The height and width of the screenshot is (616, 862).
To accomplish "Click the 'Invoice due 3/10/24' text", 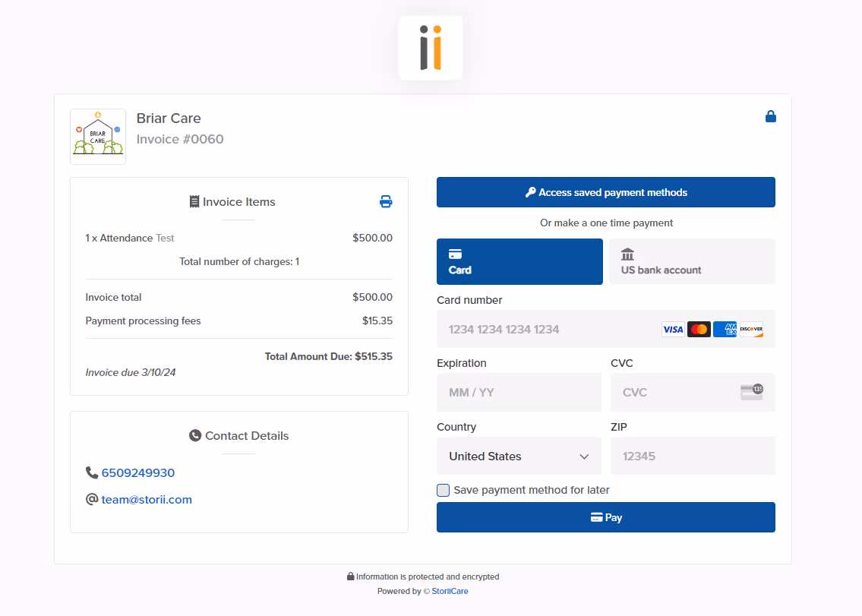I will tap(131, 372).
